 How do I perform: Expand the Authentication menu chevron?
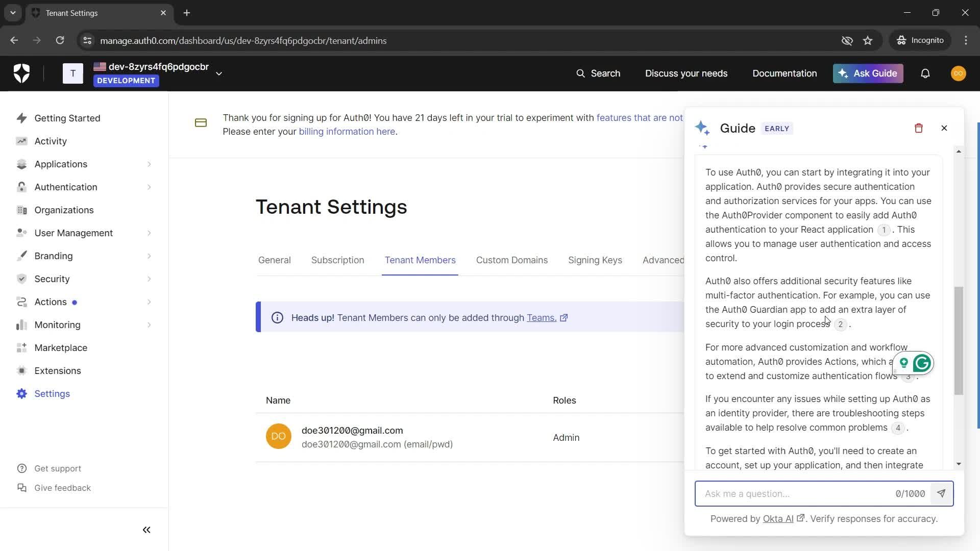pyautogui.click(x=149, y=187)
